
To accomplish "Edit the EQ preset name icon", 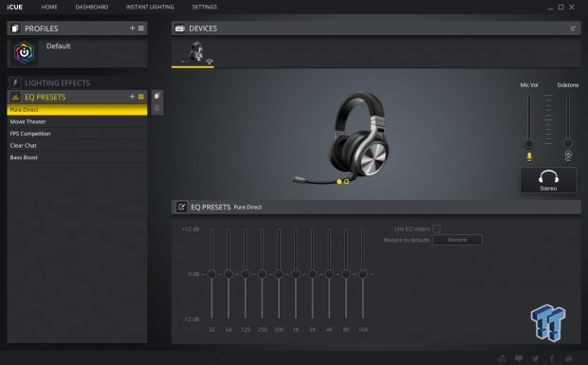I will [181, 207].
